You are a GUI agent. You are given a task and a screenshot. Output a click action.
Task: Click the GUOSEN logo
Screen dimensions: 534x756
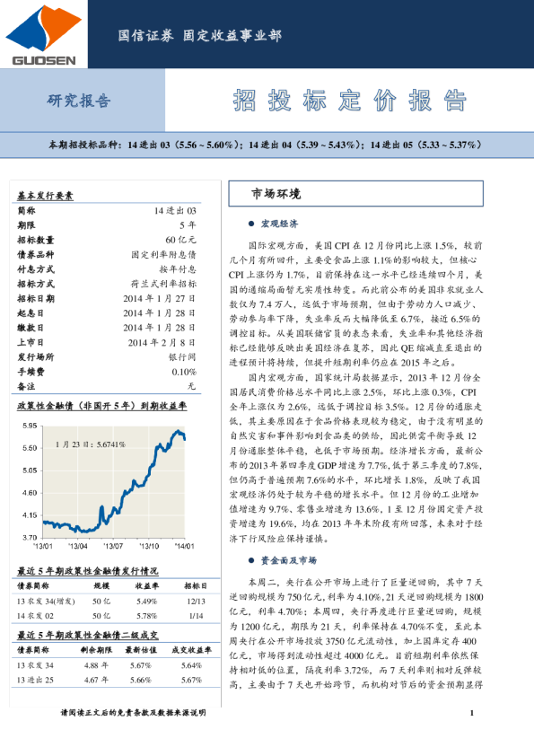[43, 35]
